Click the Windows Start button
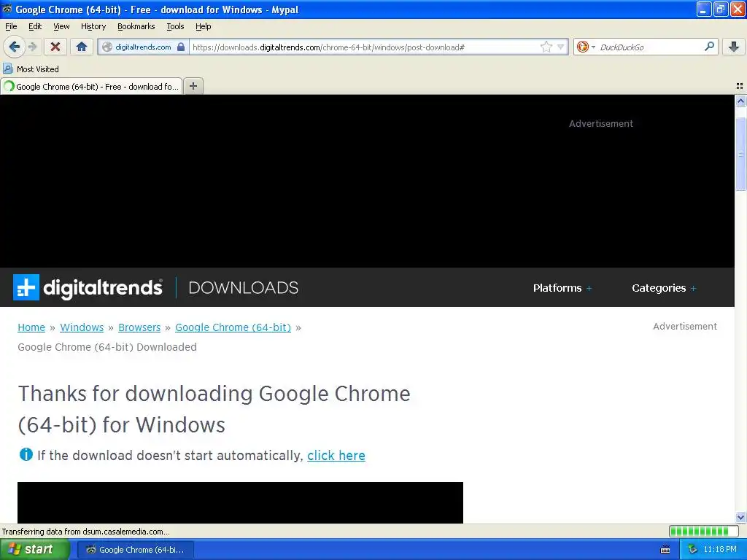 pyautogui.click(x=35, y=550)
